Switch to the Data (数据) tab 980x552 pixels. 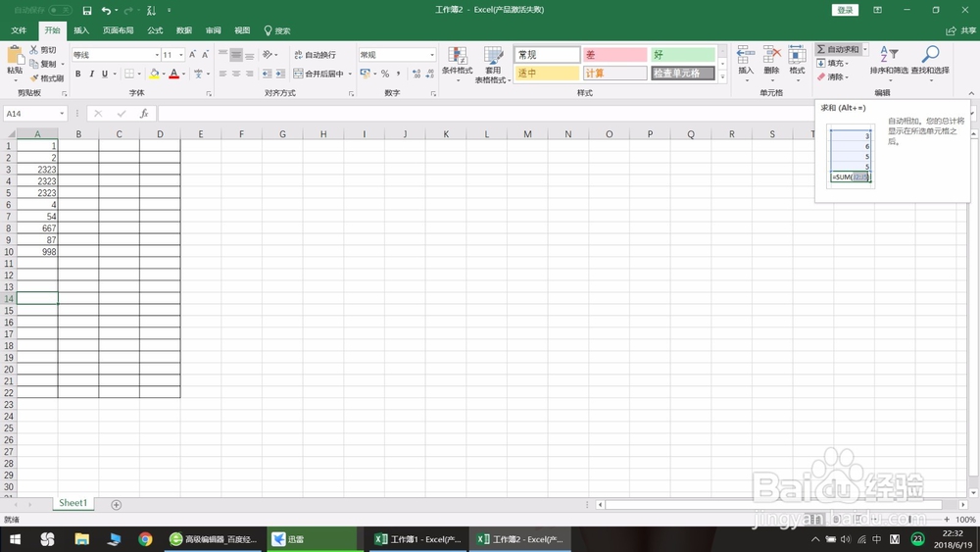pos(184,30)
